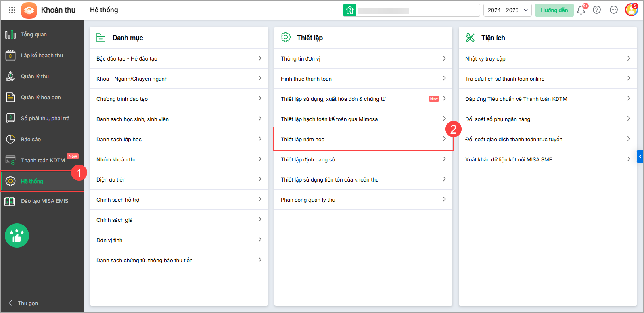Click the Hệ thống gear icon in sidebar
The height and width of the screenshot is (313, 644).
click(x=10, y=181)
